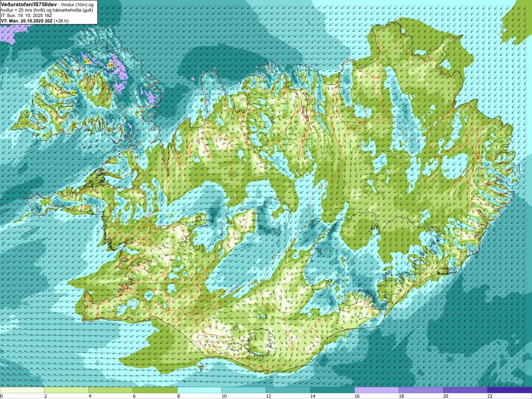Click the light lavender 16–18 m/s legend swatch
This screenshot has width=532, height=399.
[x=377, y=390]
